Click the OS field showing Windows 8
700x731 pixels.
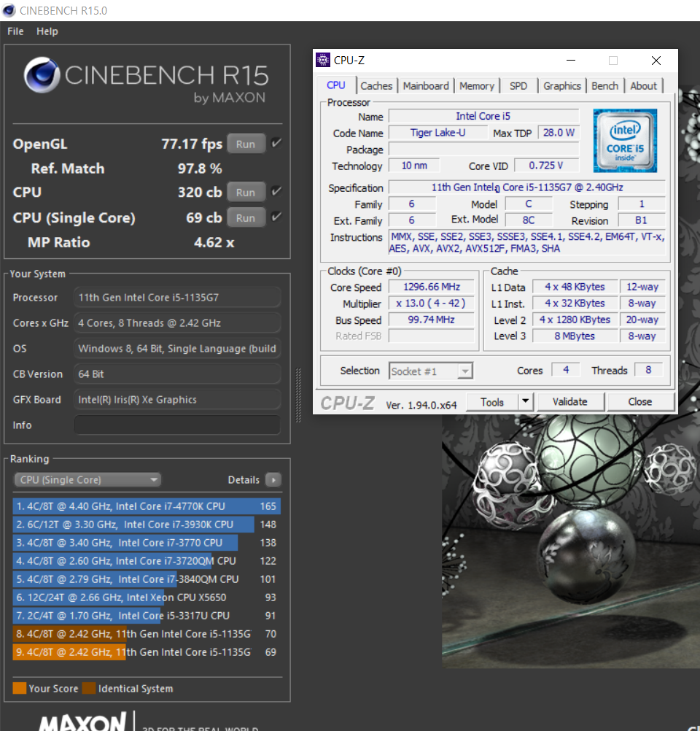click(177, 348)
